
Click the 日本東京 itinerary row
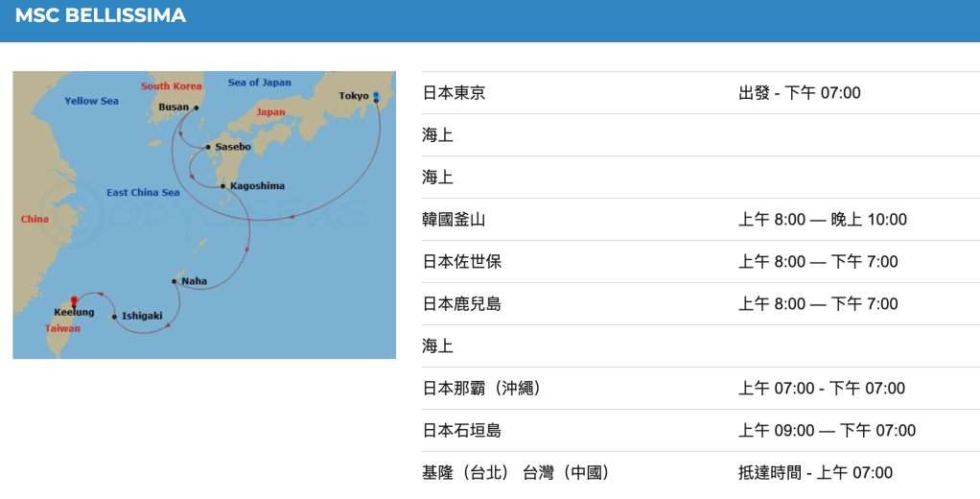click(454, 93)
